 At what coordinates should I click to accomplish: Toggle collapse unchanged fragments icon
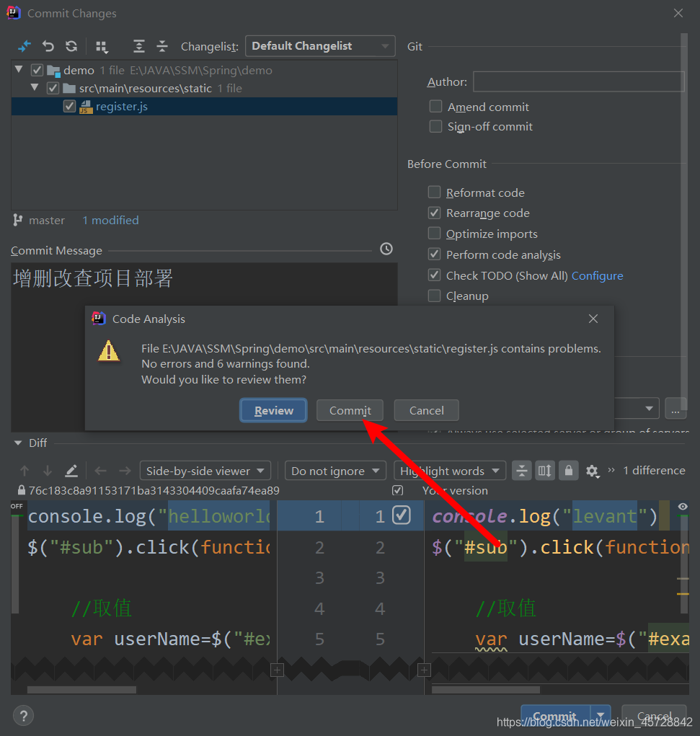(522, 470)
